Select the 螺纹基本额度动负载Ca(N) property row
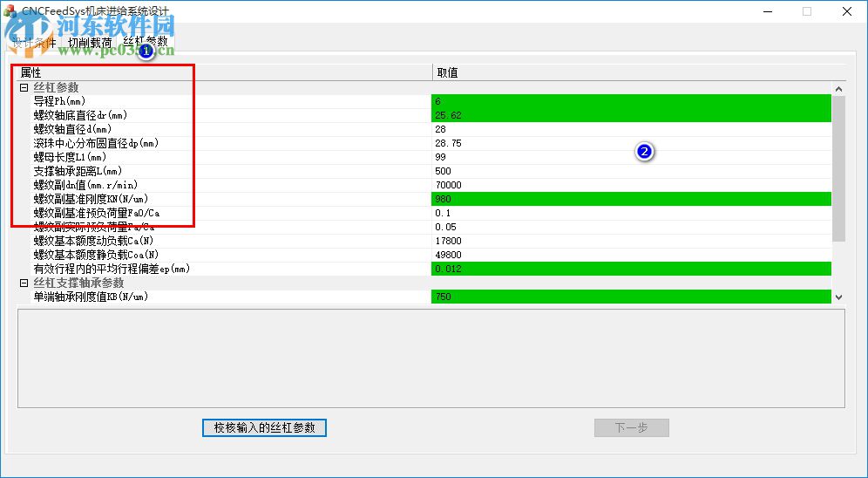This screenshot has width=868, height=478. pos(232,241)
